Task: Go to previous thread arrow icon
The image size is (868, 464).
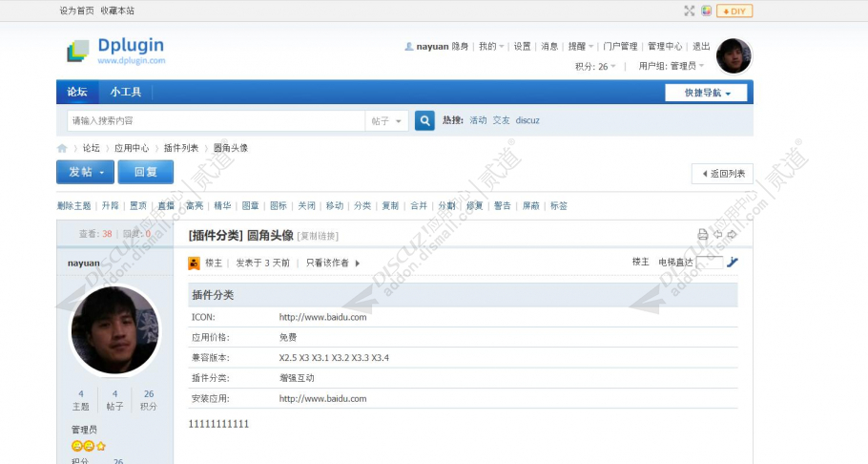Action: (x=717, y=235)
